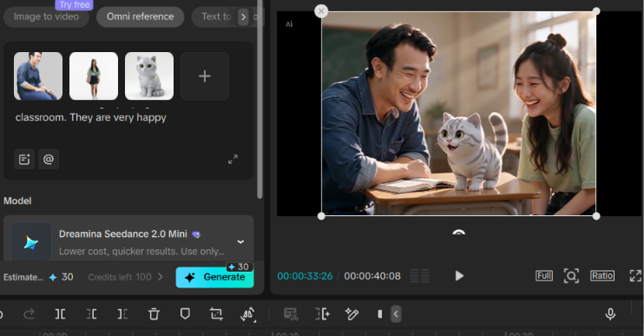Remove the selected image with X handle

(x=321, y=11)
